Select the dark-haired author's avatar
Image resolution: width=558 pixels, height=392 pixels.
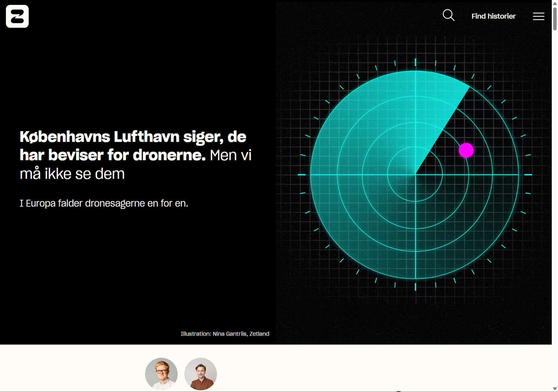(201, 374)
